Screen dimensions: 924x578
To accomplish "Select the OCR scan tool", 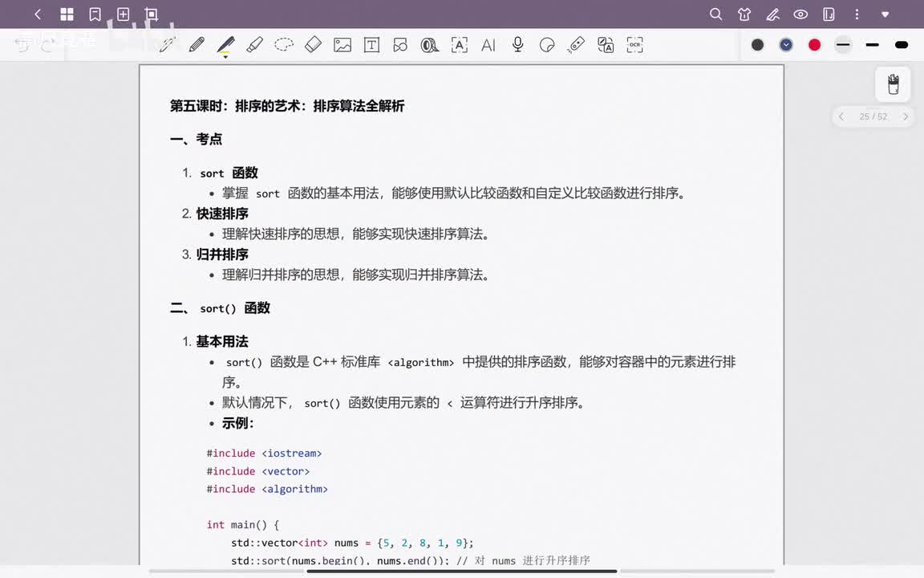I will [634, 45].
